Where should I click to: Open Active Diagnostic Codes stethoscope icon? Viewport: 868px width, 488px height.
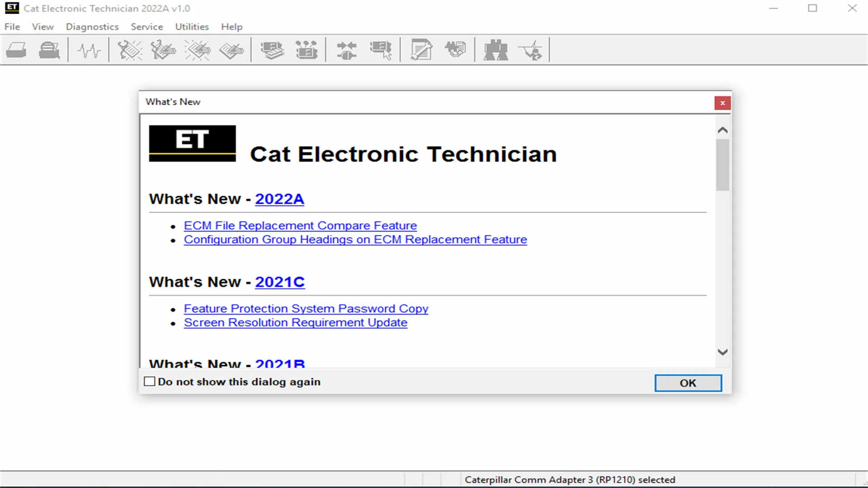pos(130,50)
